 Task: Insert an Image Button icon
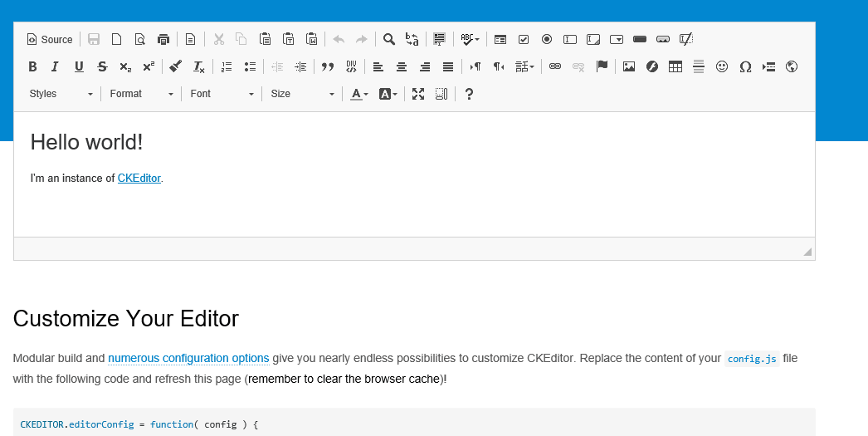[663, 39]
